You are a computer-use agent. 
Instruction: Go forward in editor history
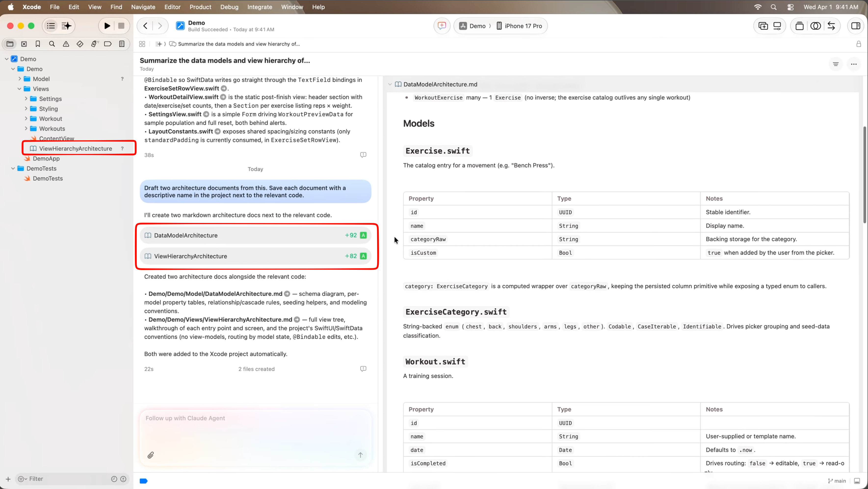pos(160,26)
